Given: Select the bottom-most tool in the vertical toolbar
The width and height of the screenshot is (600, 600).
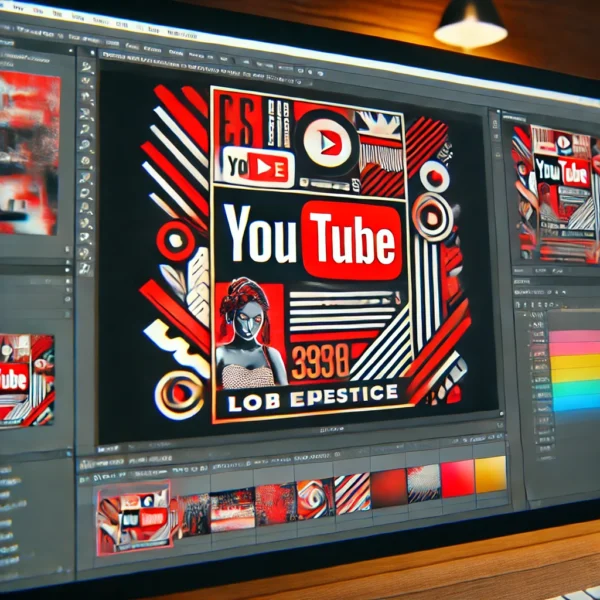Looking at the screenshot, I should pyautogui.click(x=85, y=268).
